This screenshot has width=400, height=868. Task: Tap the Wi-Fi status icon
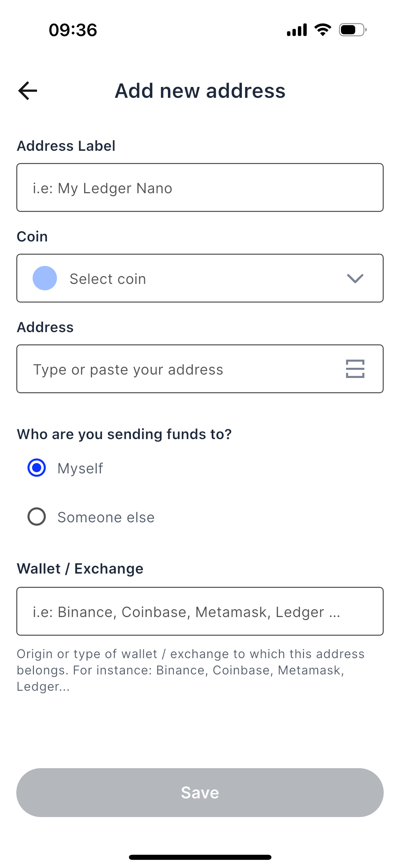(323, 30)
